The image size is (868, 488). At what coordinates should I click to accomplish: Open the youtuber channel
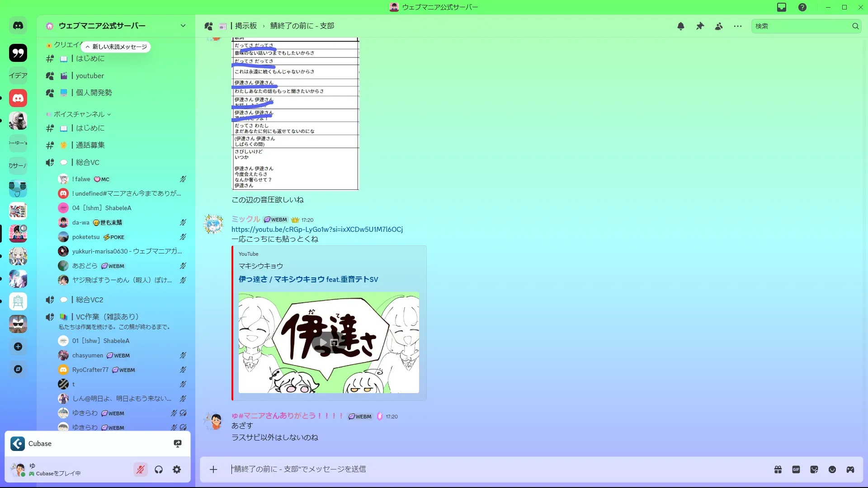click(90, 76)
